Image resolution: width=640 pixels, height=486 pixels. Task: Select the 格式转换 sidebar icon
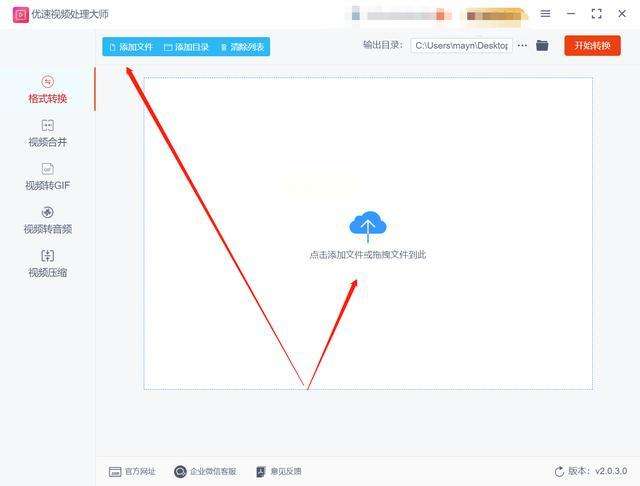(x=48, y=82)
